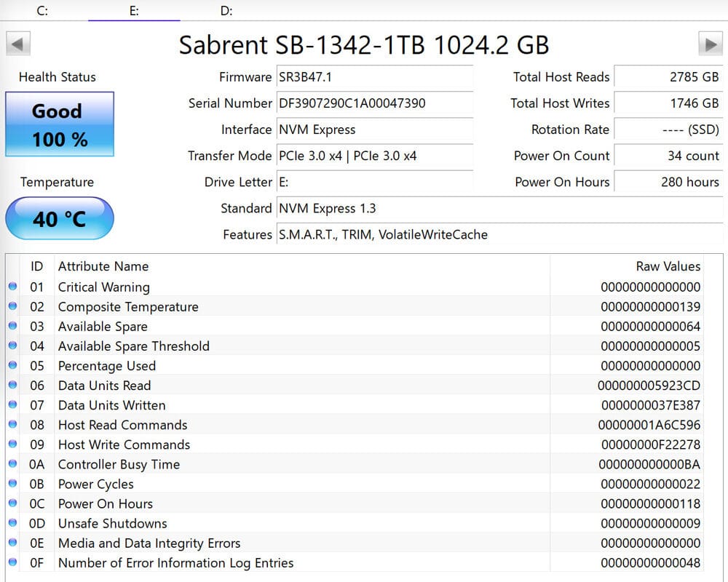Click status dot for Percentage Used row
Screen dimensions: 728x582
click(12, 365)
